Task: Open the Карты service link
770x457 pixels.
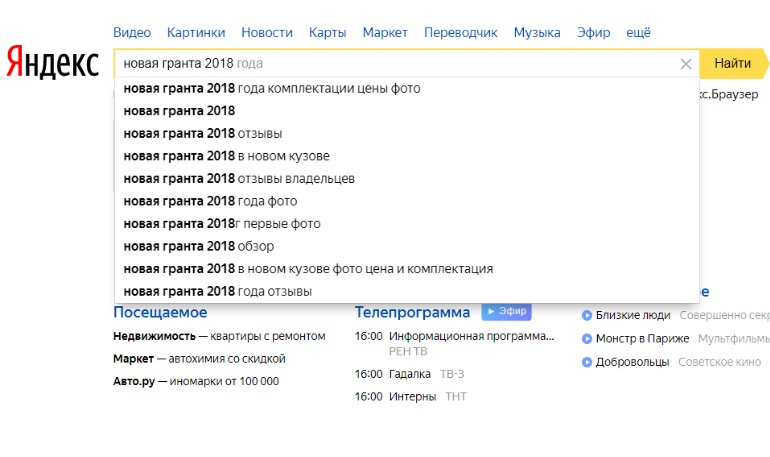Action: click(328, 32)
